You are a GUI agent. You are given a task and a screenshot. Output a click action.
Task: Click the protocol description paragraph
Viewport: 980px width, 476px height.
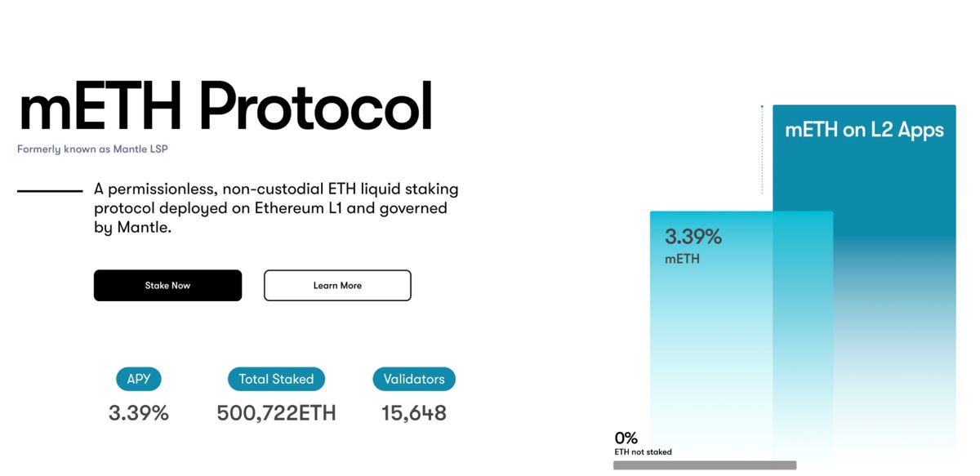click(x=276, y=208)
